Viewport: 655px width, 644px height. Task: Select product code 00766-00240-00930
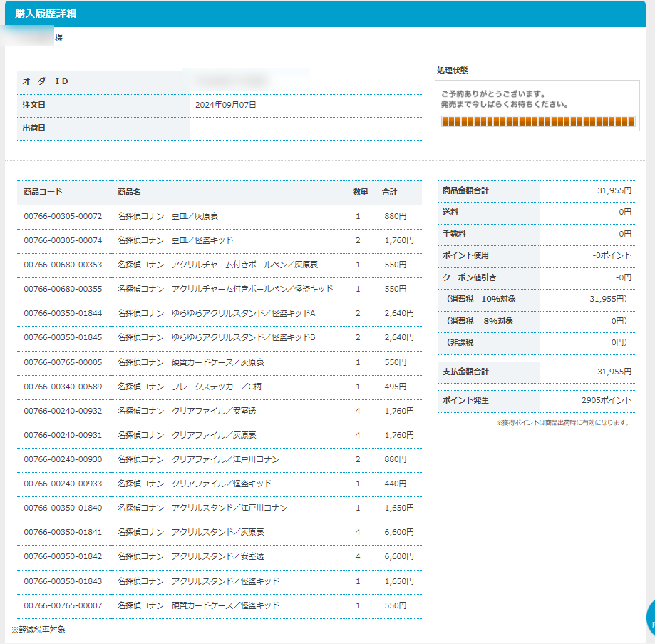pyautogui.click(x=63, y=459)
